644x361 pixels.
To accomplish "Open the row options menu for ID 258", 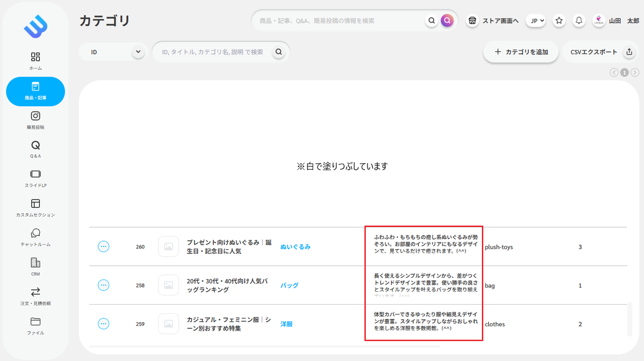I will coord(104,285).
